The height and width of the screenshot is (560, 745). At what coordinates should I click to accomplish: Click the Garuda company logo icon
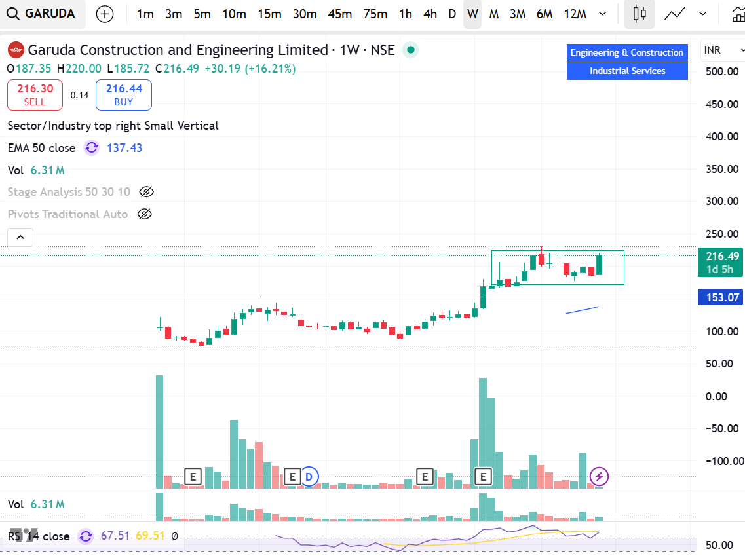coord(16,49)
